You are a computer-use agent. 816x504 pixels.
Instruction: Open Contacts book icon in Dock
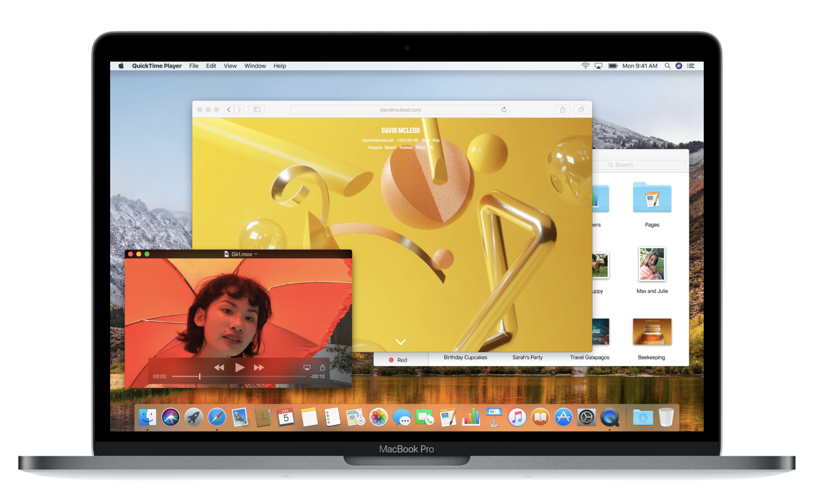click(x=263, y=417)
